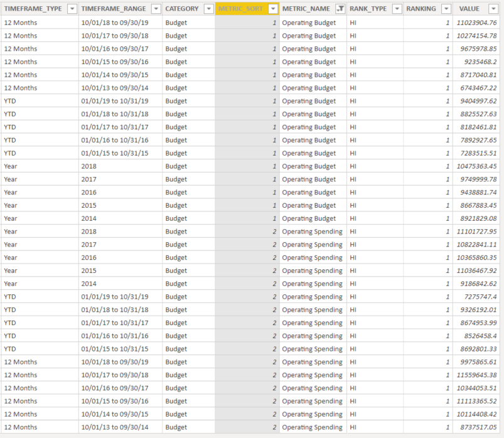Open the TIMEFRAME_TYPE column filter dropdown
Screen dimensions: 504x438
point(72,9)
